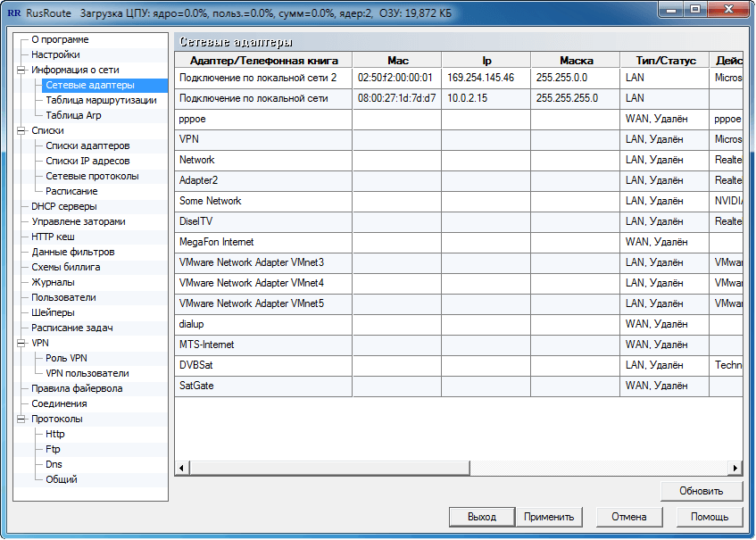Click the Маска column header

pyautogui.click(x=576, y=61)
